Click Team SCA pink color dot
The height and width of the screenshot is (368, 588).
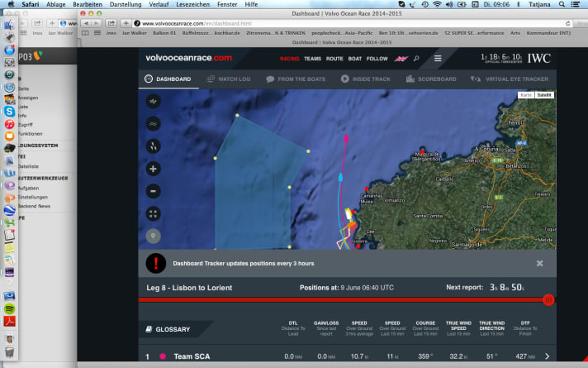pos(163,356)
